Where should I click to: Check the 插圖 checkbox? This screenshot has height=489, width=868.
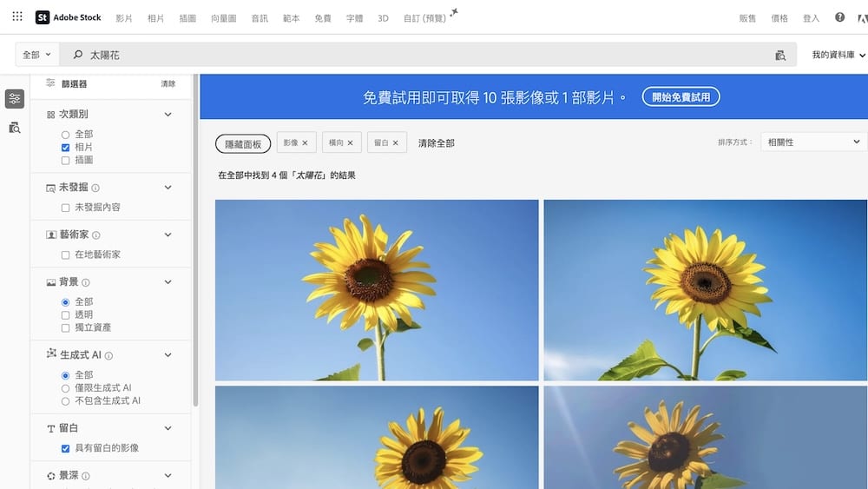point(65,161)
